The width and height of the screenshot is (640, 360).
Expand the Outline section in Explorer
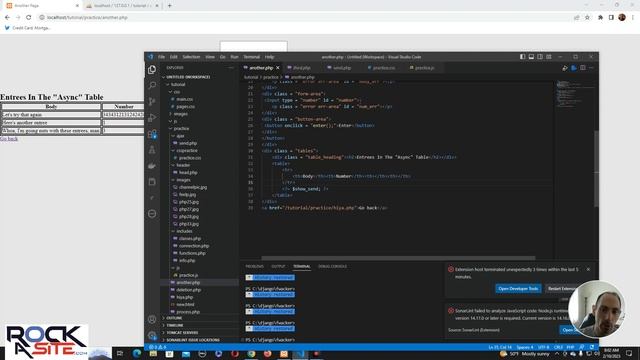pyautogui.click(x=174, y=318)
